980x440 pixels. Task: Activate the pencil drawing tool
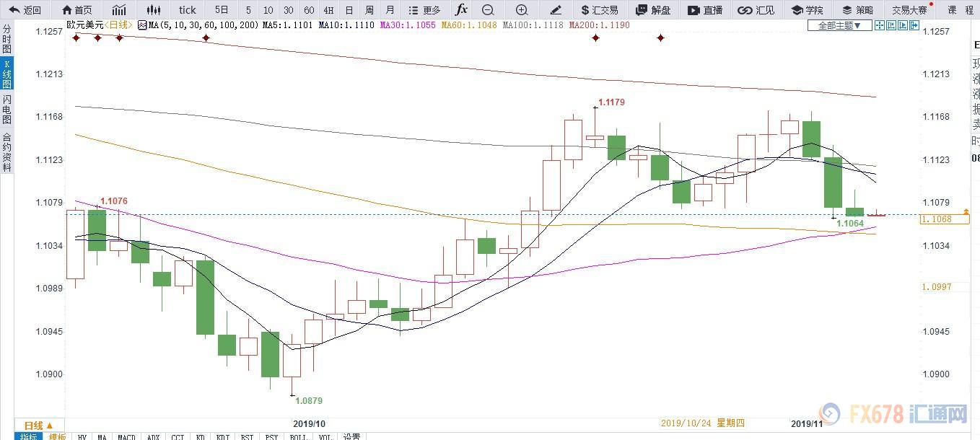pyautogui.click(x=556, y=10)
